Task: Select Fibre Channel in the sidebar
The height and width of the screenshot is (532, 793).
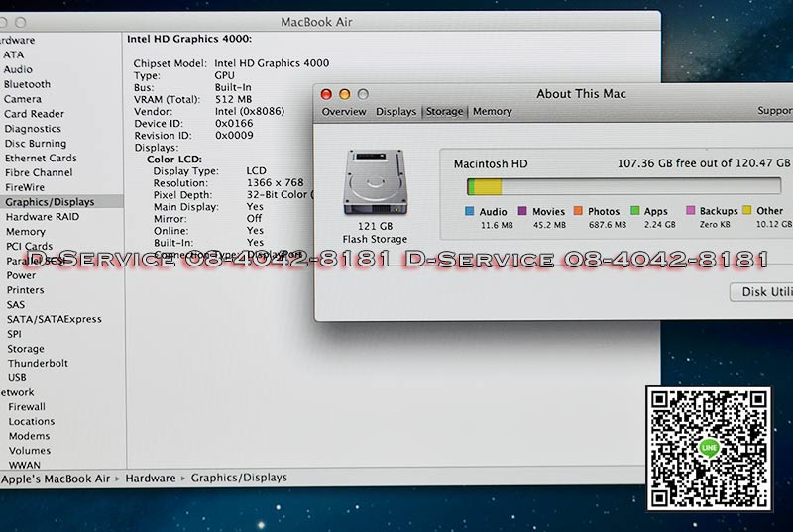Action: [39, 172]
